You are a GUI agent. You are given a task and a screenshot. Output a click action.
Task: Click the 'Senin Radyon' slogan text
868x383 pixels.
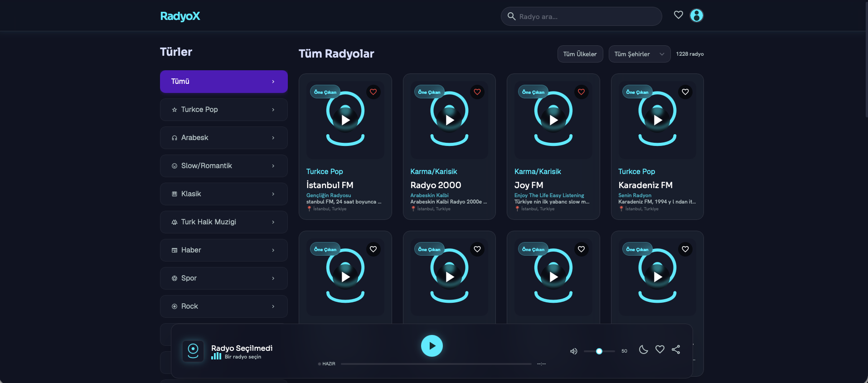click(x=635, y=195)
